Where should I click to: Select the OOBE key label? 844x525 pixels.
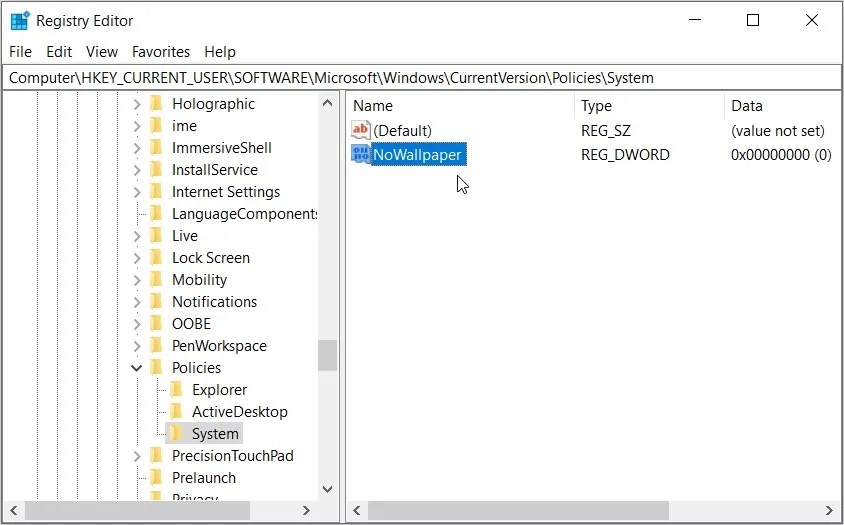coord(191,324)
